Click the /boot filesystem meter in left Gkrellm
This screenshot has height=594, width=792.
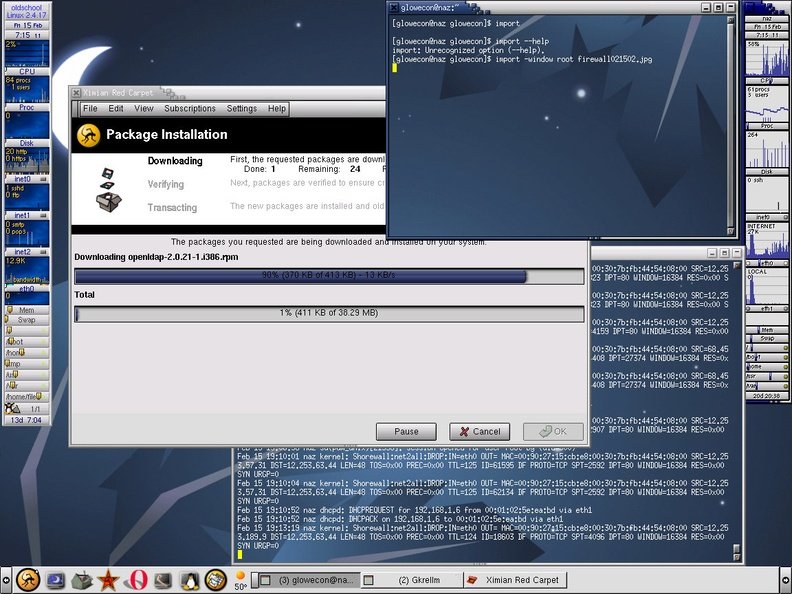click(x=27, y=342)
